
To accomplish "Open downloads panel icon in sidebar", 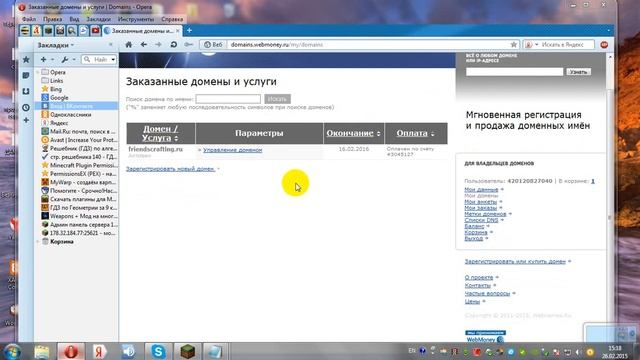I will pyautogui.click(x=26, y=91).
